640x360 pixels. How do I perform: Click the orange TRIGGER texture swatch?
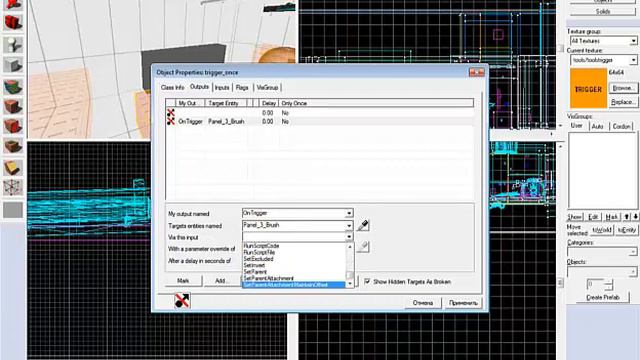click(588, 89)
